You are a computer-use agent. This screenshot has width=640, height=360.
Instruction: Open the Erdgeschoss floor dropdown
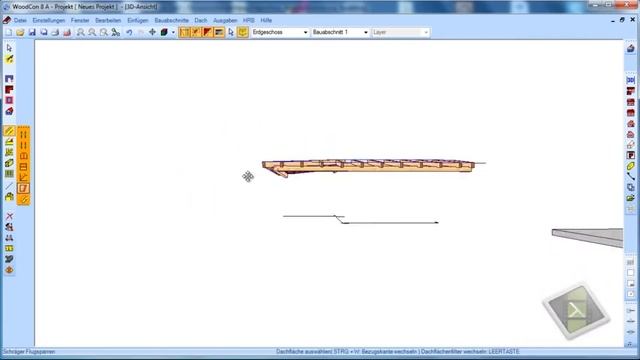click(280, 32)
